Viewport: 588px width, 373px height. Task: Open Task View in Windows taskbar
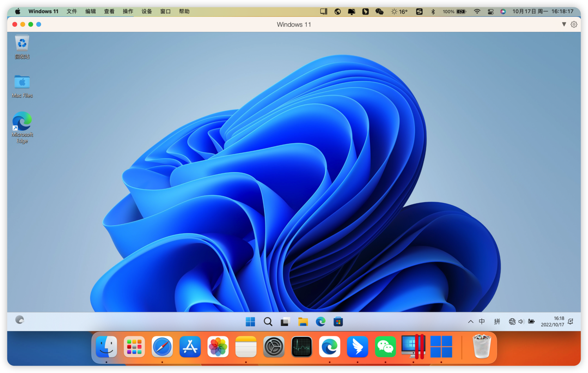(x=285, y=322)
